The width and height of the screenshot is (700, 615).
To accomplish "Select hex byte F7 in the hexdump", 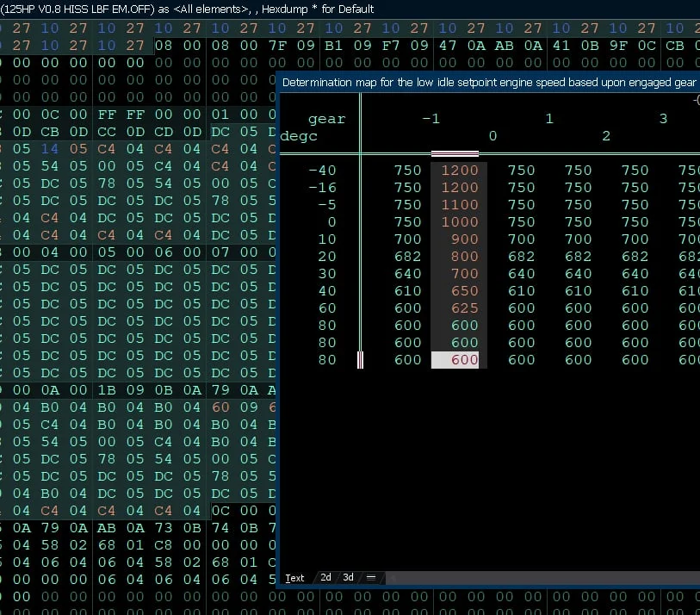I will coord(391,46).
